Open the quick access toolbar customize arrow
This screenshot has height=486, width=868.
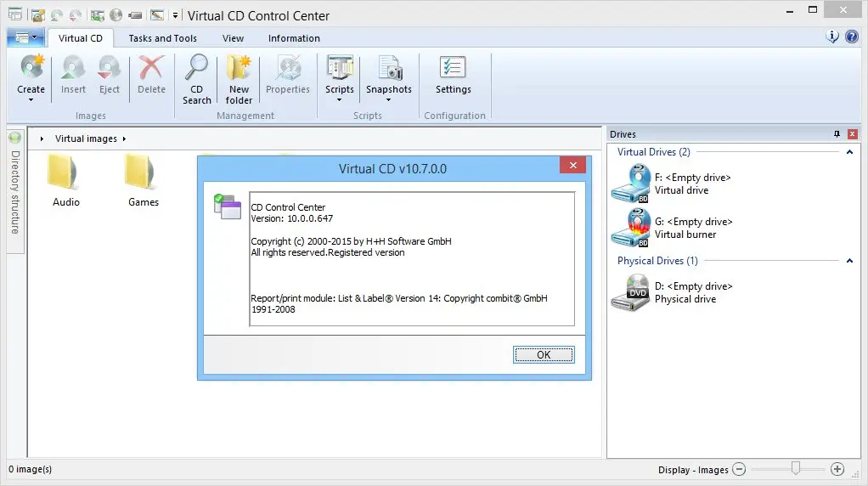click(175, 15)
